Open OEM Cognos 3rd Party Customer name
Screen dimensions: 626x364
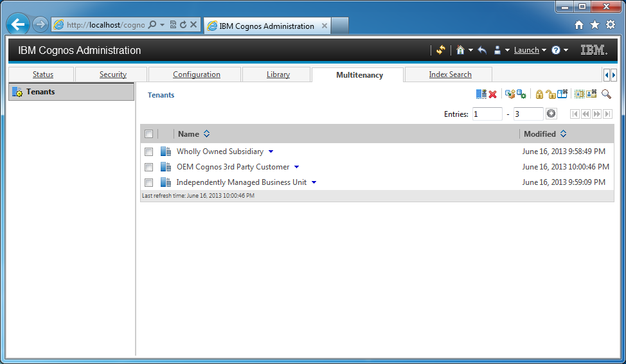pyautogui.click(x=233, y=167)
